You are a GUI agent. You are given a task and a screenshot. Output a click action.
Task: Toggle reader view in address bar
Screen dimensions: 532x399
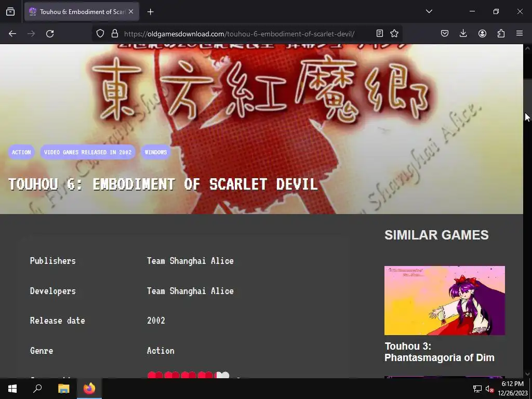(x=380, y=33)
